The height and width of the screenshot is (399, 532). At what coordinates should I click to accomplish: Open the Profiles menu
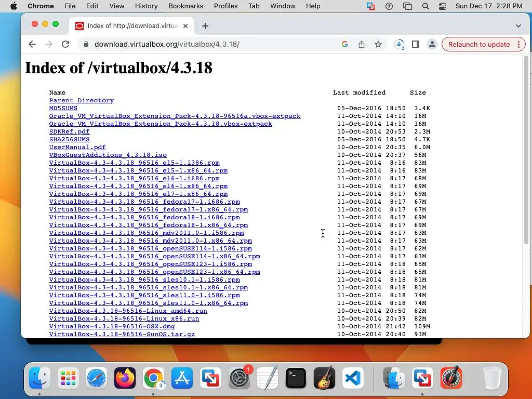(x=225, y=6)
